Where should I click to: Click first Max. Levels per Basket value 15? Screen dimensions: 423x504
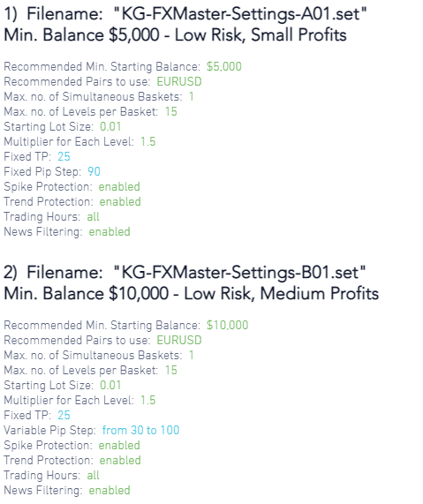[x=171, y=111]
